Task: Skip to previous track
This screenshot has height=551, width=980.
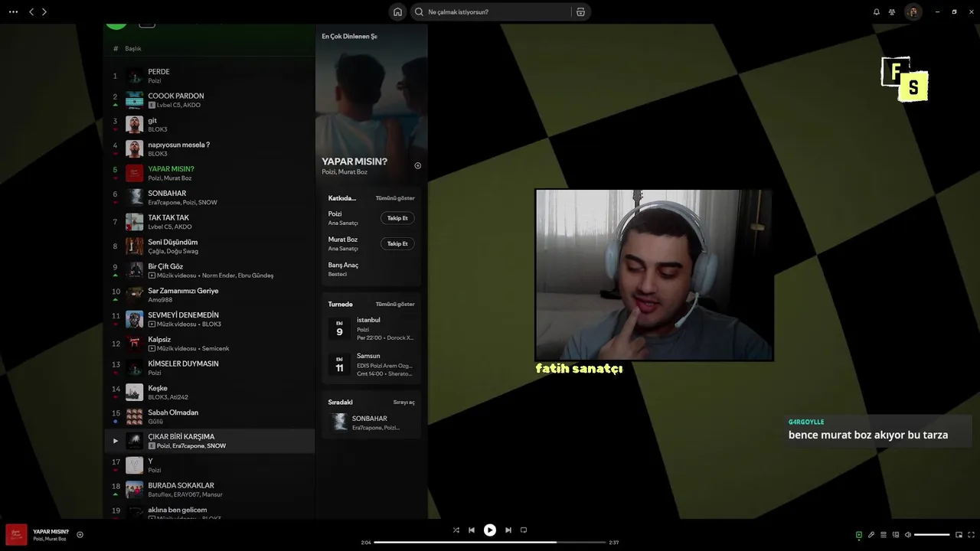Action: 472,530
